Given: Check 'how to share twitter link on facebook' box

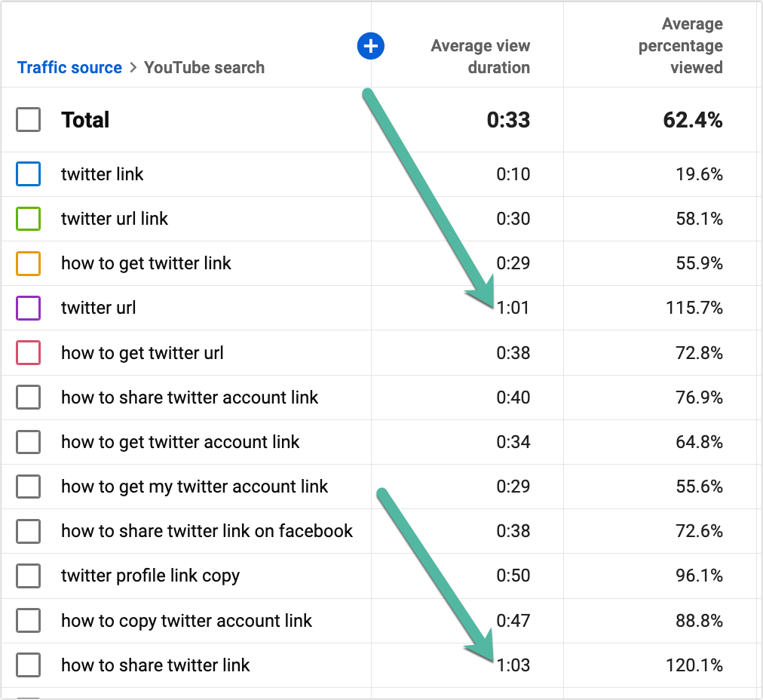Looking at the screenshot, I should click(28, 531).
